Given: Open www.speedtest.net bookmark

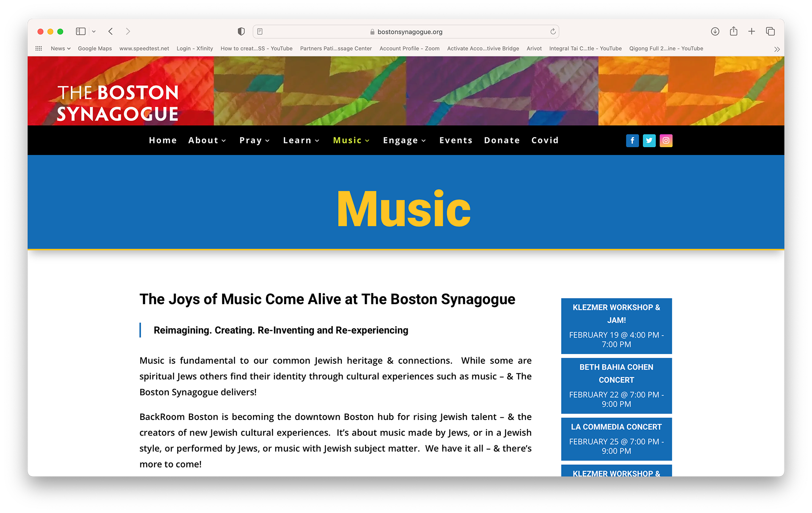Looking at the screenshot, I should tap(144, 49).
